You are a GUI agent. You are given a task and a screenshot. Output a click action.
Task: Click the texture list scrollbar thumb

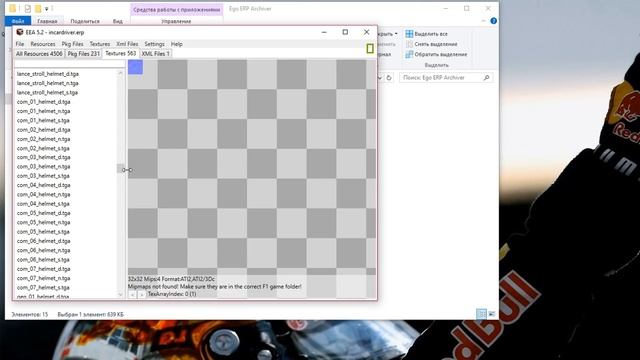pos(120,169)
